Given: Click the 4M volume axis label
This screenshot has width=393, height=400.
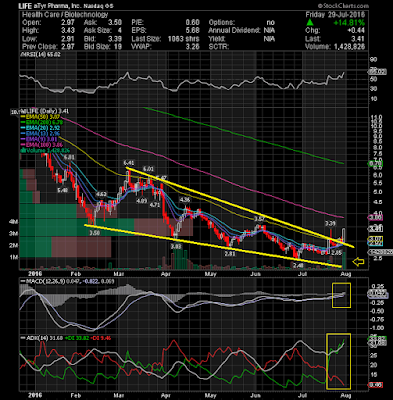Looking at the screenshot, I should click(14, 222).
